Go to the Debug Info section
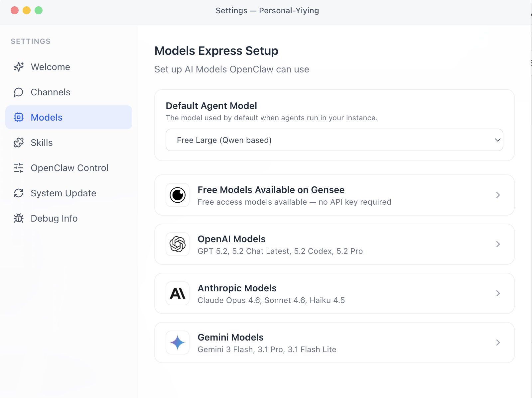This screenshot has height=398, width=532. pyautogui.click(x=54, y=218)
